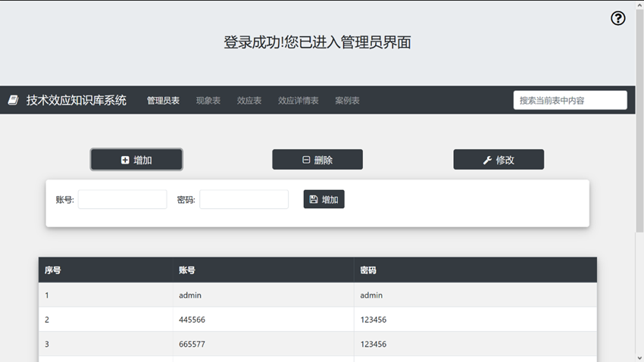Click the 修改 wrench button
This screenshot has height=362, width=644.
pos(499,160)
